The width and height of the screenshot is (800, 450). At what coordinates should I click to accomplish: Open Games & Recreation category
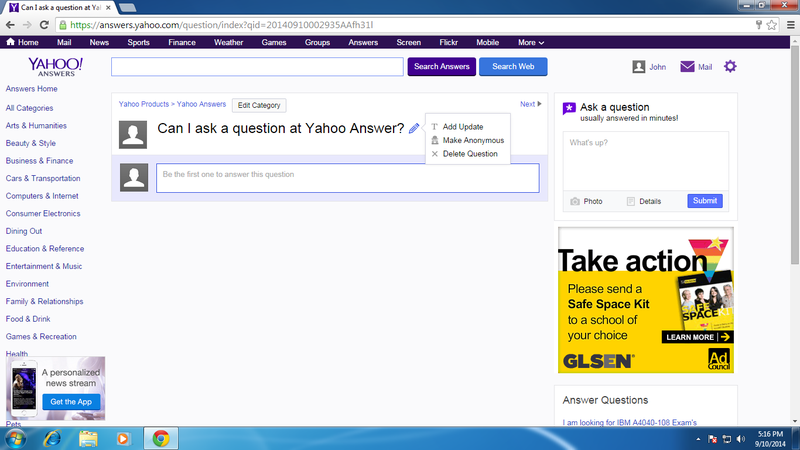click(41, 337)
